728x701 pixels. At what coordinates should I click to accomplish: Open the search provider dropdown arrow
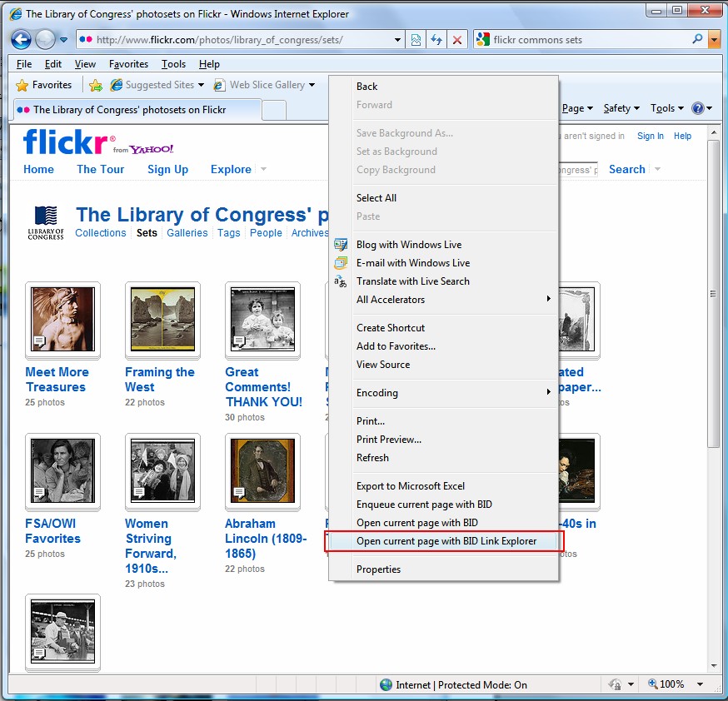click(x=714, y=40)
